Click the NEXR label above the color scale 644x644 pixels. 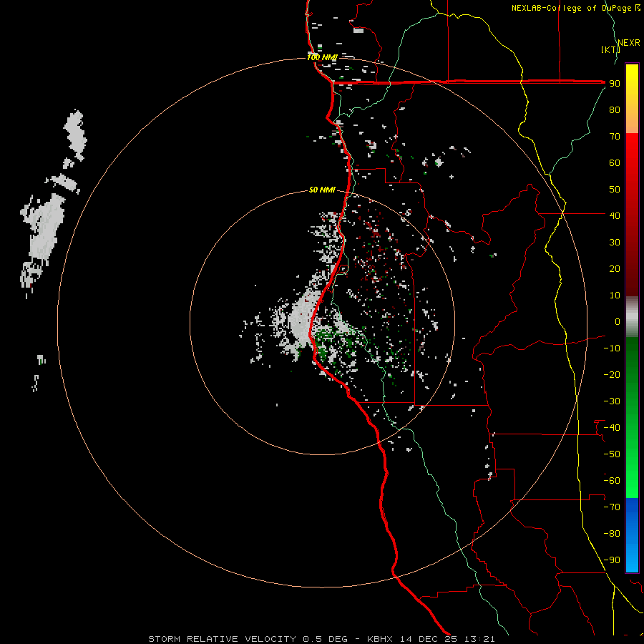[x=629, y=43]
